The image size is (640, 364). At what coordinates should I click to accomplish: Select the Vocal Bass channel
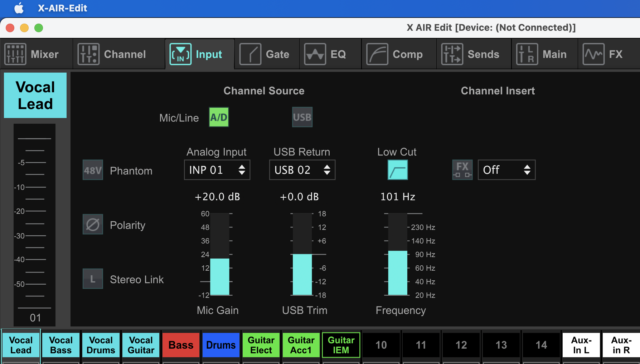(x=61, y=345)
